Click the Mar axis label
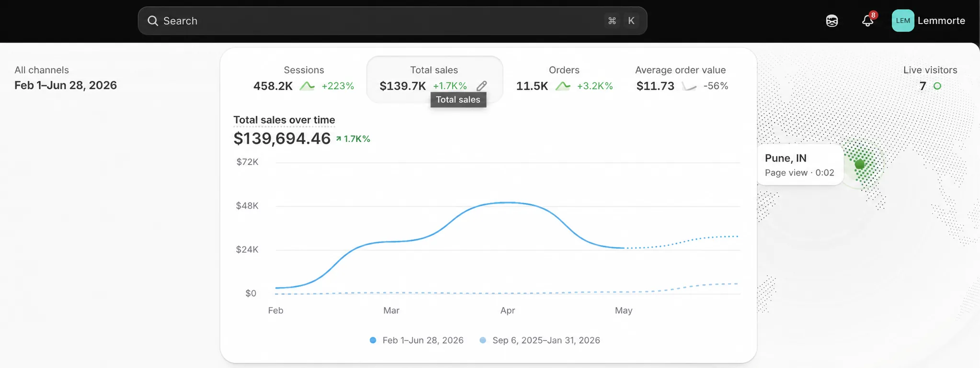Viewport: 980px width, 368px height. click(391, 310)
